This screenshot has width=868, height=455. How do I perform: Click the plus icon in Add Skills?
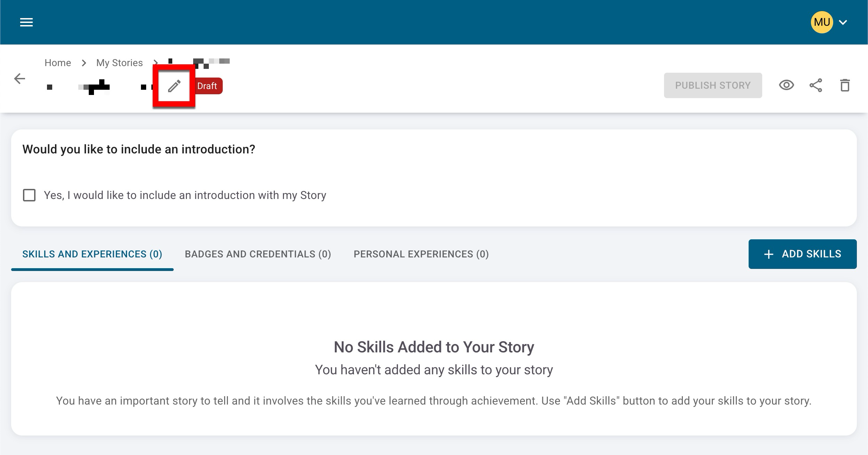(x=768, y=254)
